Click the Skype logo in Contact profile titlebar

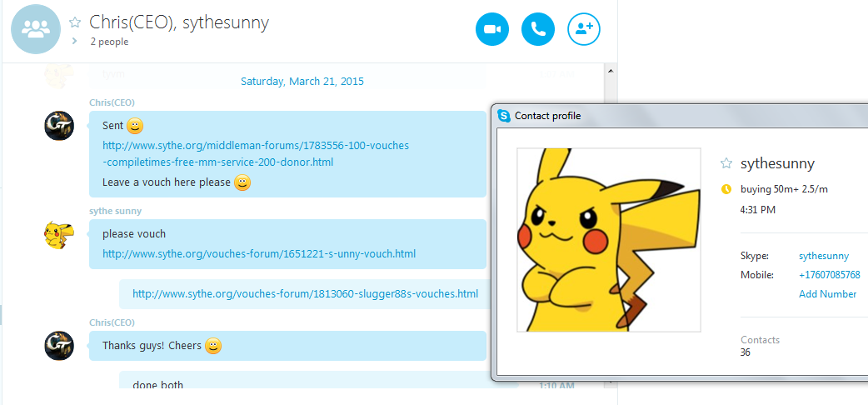tap(504, 116)
